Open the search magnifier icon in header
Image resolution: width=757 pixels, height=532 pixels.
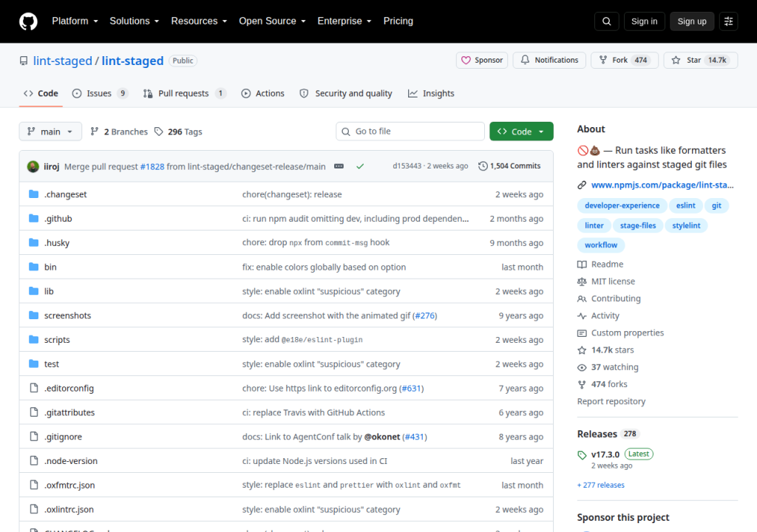[x=606, y=21]
